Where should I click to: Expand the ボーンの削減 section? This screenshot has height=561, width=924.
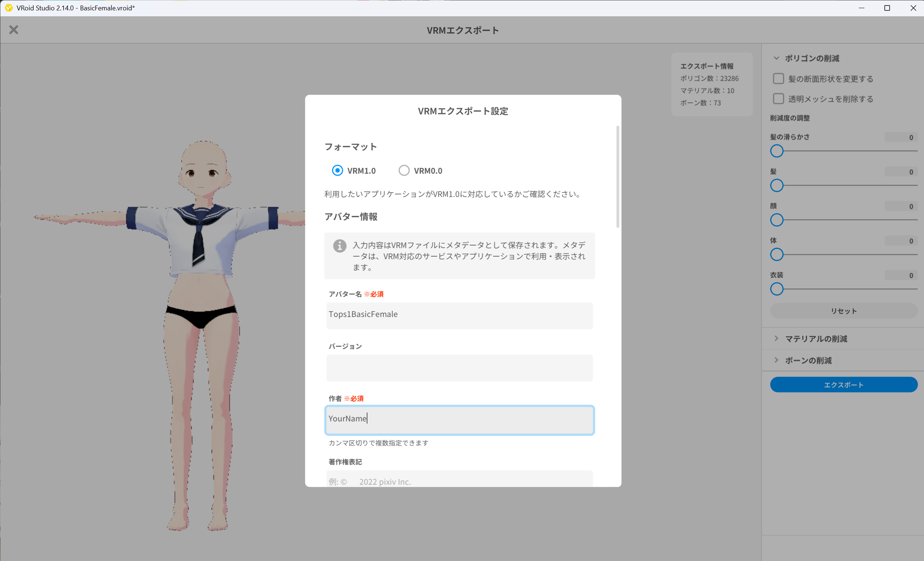(776, 360)
